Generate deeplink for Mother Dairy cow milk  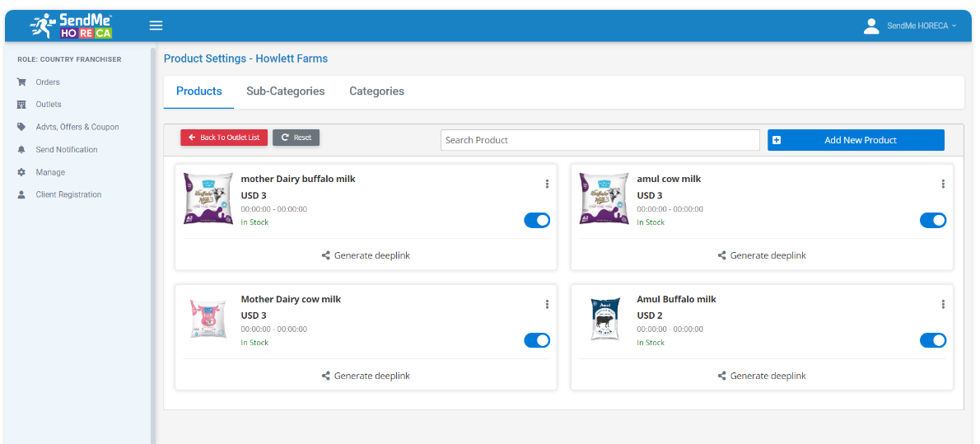point(366,376)
